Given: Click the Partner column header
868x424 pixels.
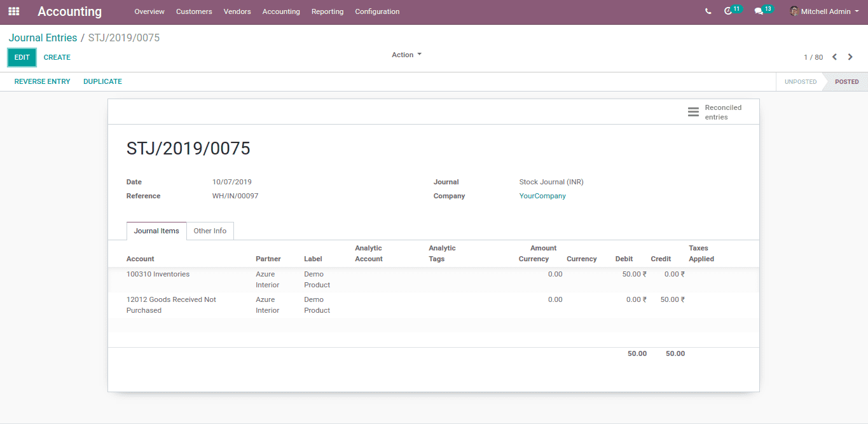Looking at the screenshot, I should [268, 259].
